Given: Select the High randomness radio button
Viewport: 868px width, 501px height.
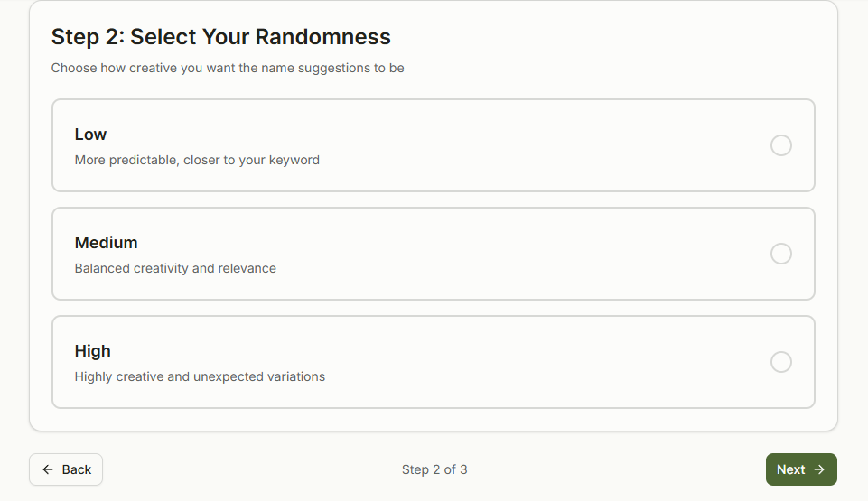Looking at the screenshot, I should pyautogui.click(x=781, y=362).
